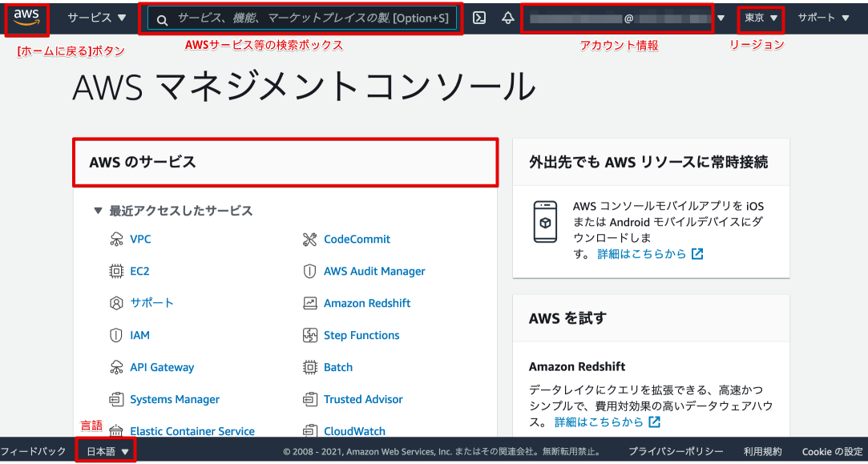Click the AWS Audit Manager icon

[310, 272]
